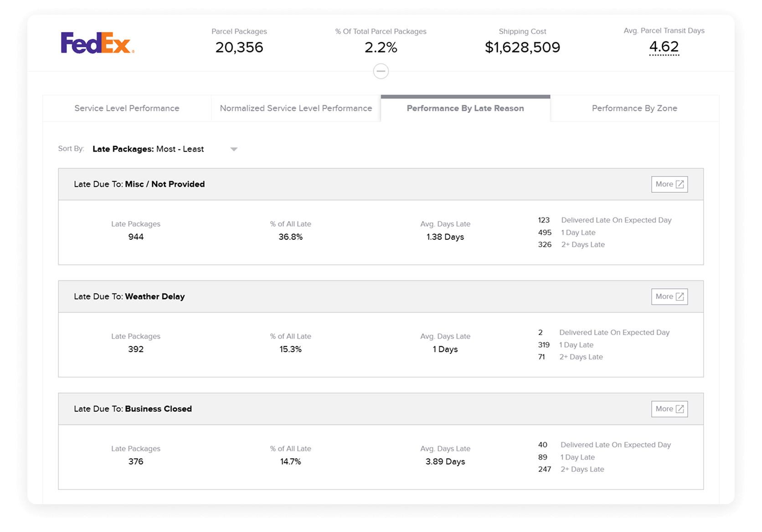Click 123 Delivered Late On Expected Day
This screenshot has width=762, height=532.
pos(605,220)
